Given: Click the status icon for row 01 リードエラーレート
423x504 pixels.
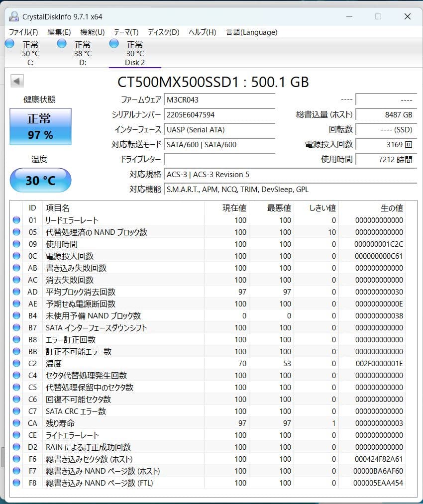Looking at the screenshot, I should tap(16, 220).
